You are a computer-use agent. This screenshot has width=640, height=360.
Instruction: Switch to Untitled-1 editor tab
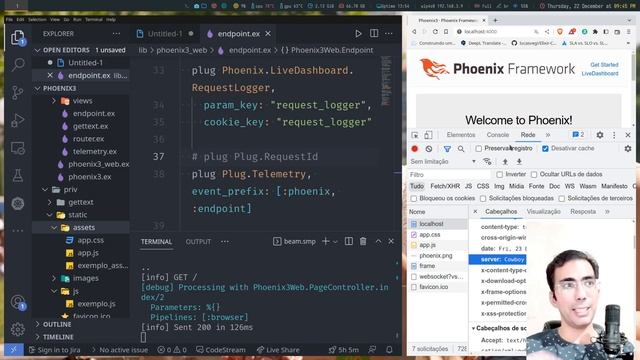pos(165,34)
